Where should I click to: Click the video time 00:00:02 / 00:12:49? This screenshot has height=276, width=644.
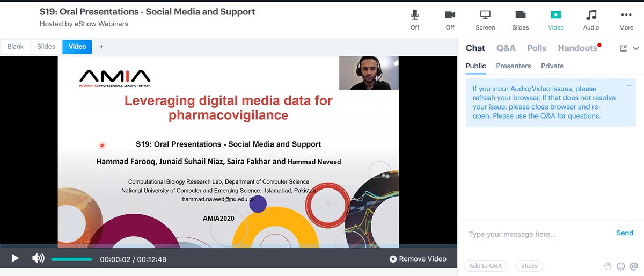[x=133, y=259]
